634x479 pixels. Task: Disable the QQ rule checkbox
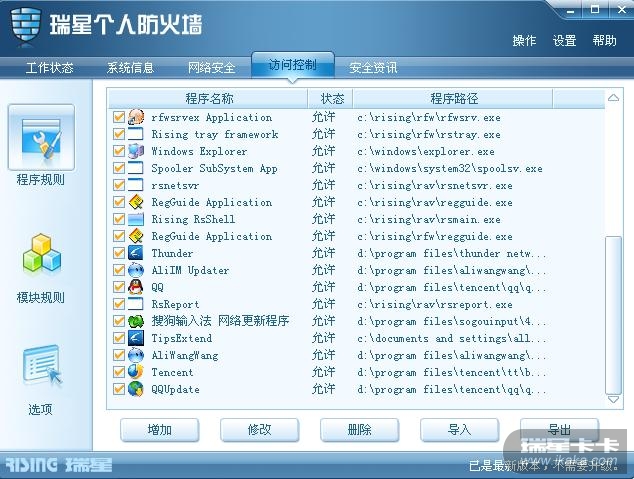[x=119, y=287]
